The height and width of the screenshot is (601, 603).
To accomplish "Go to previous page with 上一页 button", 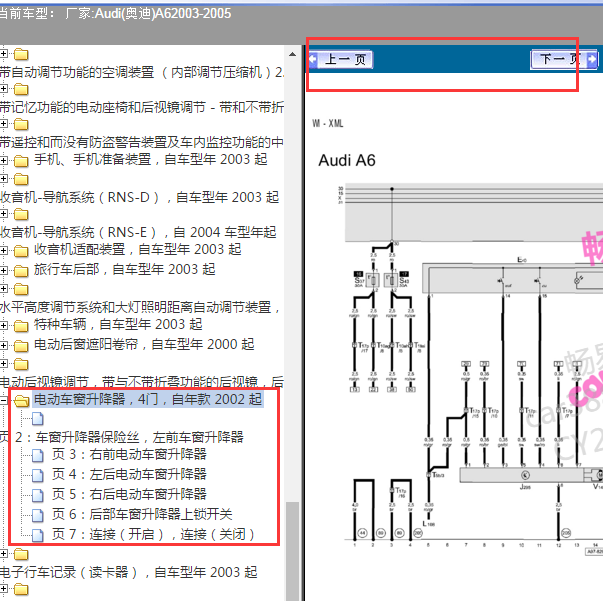I will point(341,60).
